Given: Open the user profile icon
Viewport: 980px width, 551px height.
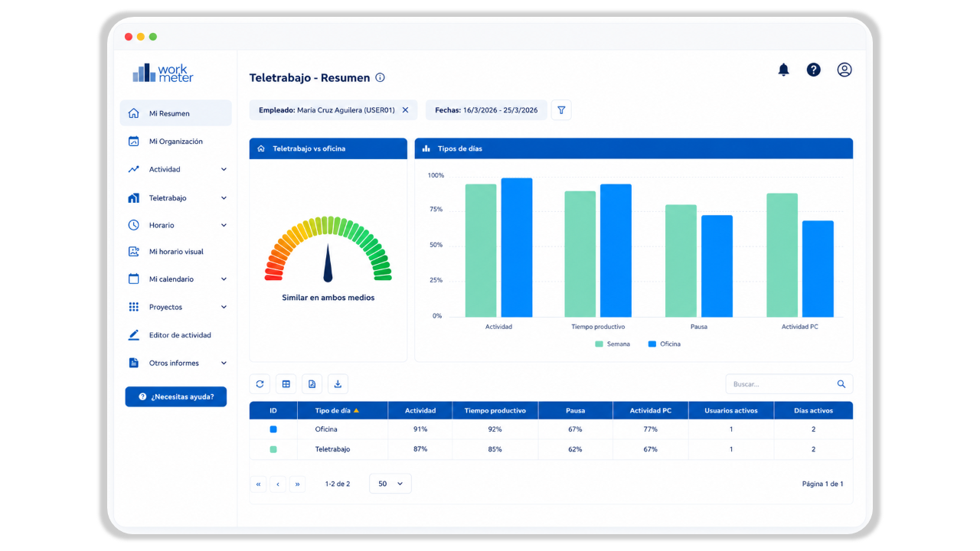Looking at the screenshot, I should [844, 70].
